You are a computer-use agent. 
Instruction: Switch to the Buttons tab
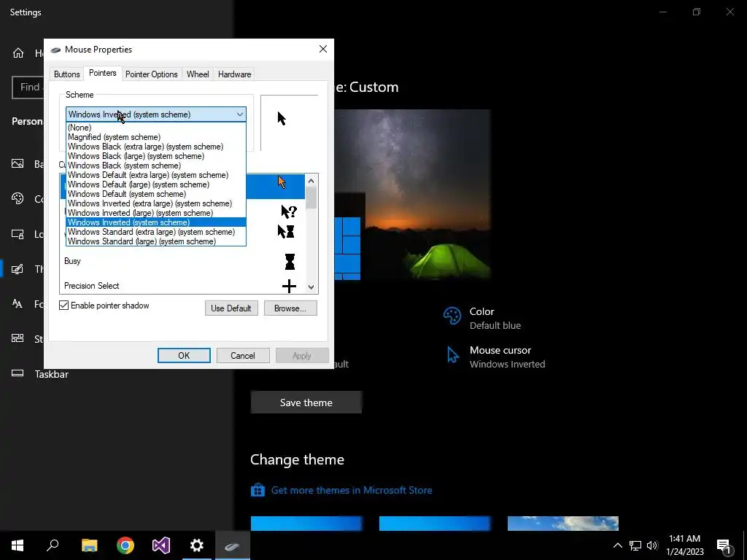click(x=66, y=74)
